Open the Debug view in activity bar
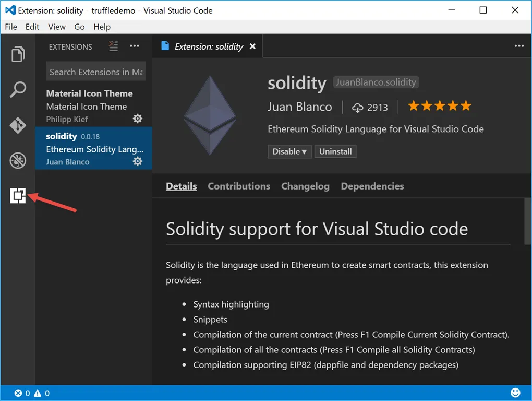The image size is (532, 401). click(x=18, y=161)
